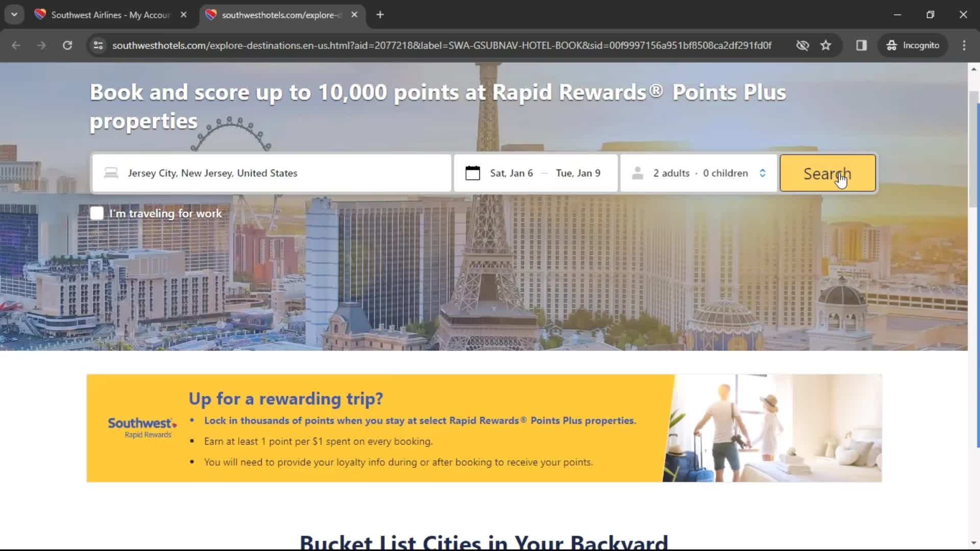
Task: Click the address bar URL input field
Action: [444, 45]
